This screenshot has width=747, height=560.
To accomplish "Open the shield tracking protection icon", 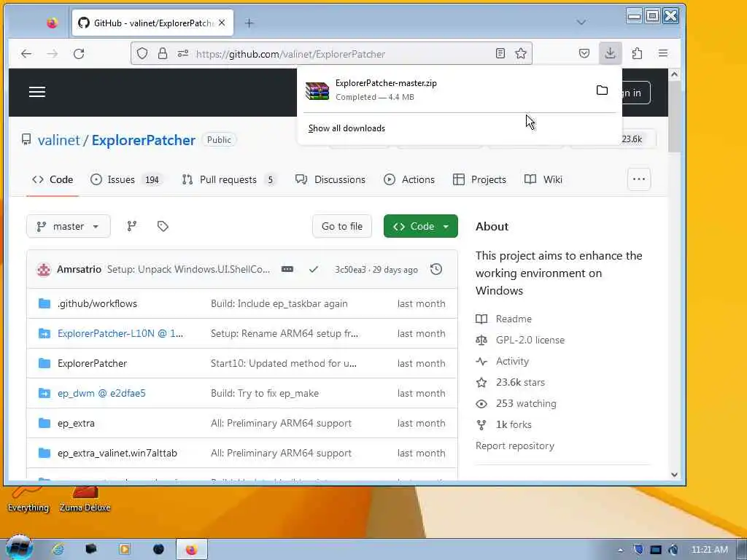I will (142, 54).
